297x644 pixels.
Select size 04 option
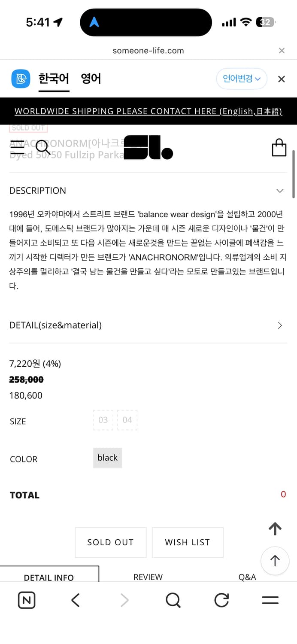pyautogui.click(x=127, y=420)
